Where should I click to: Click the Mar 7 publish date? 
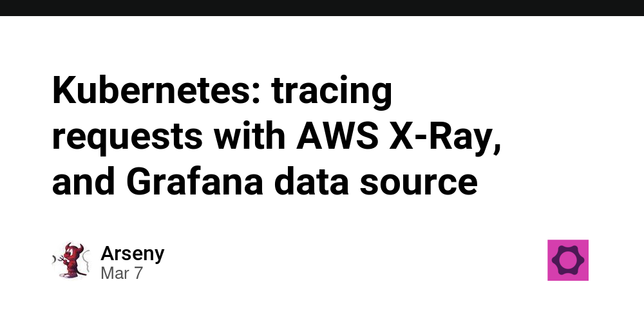(122, 273)
